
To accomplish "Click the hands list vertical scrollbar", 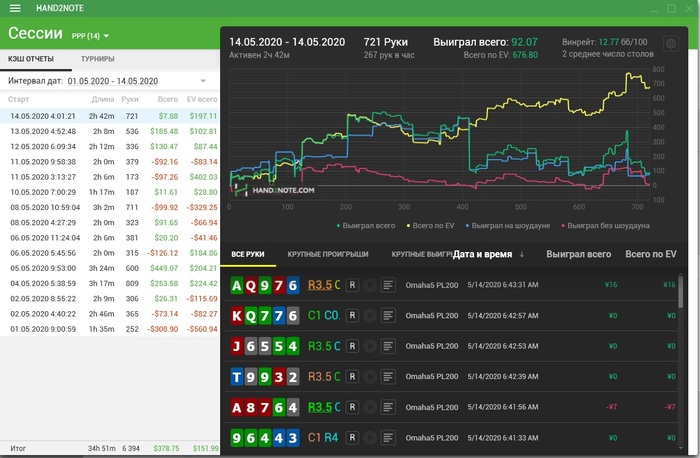I will pos(680,292).
